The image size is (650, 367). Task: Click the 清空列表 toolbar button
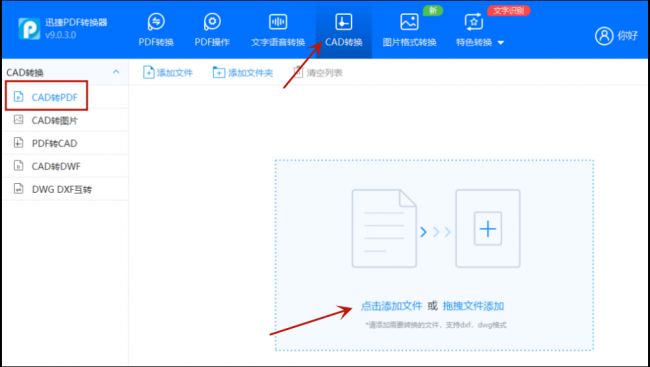pos(318,73)
